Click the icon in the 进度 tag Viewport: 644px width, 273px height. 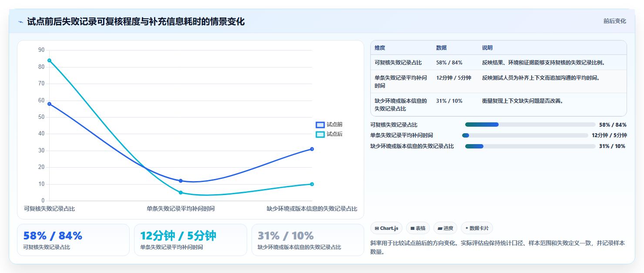coord(440,229)
